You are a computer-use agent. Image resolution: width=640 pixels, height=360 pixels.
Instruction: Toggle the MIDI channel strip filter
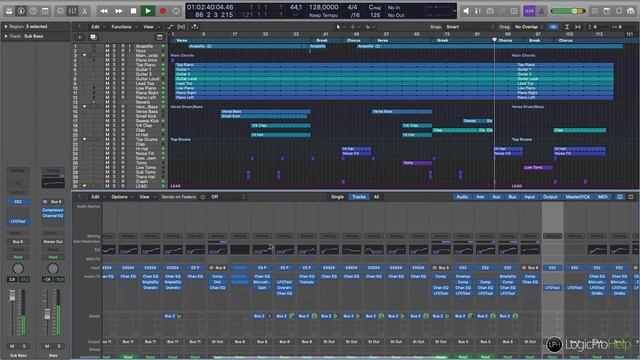603,197
